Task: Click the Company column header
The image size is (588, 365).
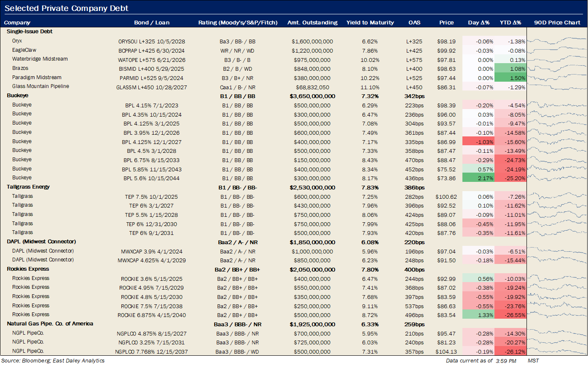Action: (17, 23)
